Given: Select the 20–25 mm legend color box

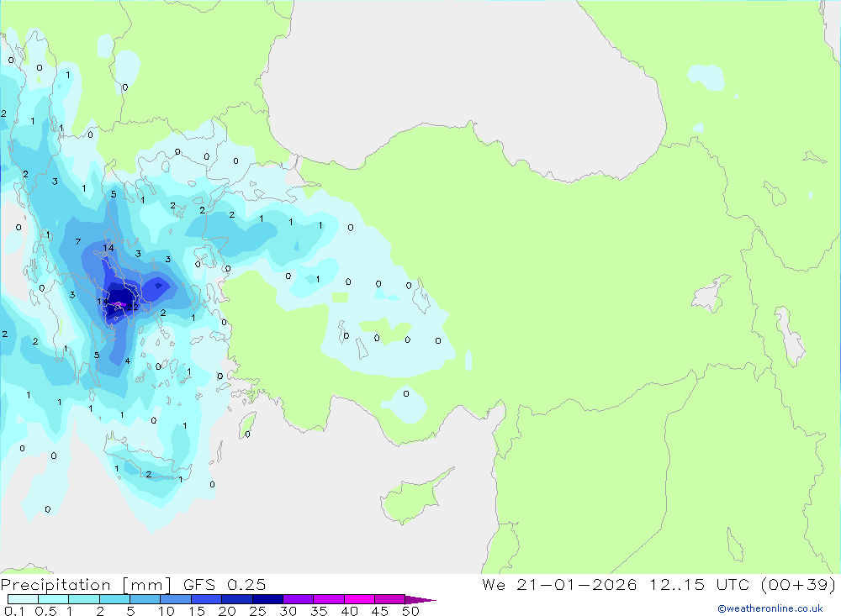Looking at the screenshot, I should [237, 599].
